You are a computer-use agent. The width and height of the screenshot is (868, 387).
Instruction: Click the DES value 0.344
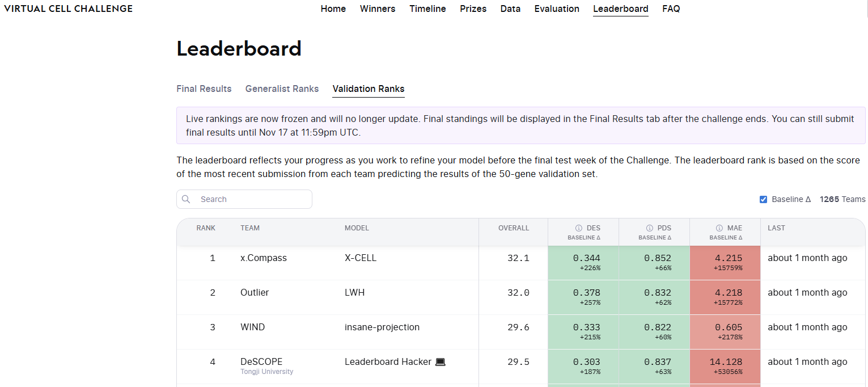coord(587,258)
